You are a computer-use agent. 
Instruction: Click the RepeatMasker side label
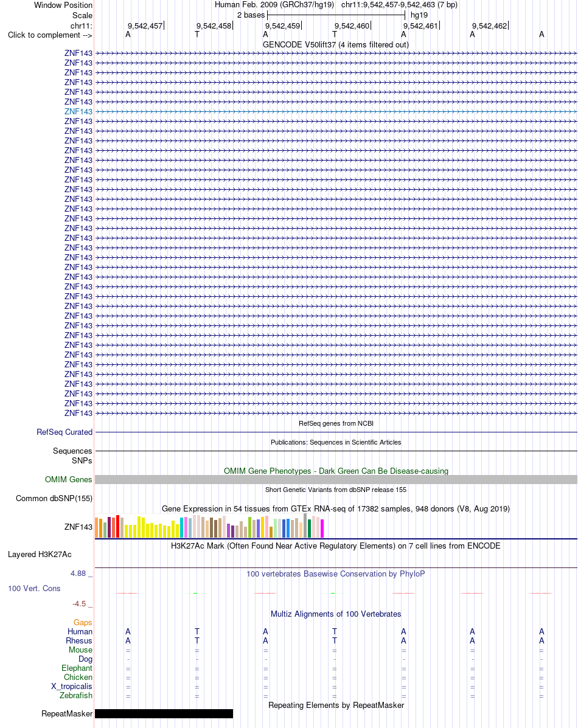point(67,713)
